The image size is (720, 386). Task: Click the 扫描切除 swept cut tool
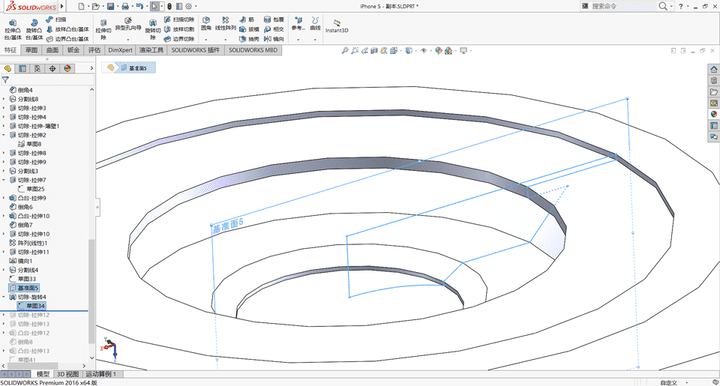click(179, 20)
